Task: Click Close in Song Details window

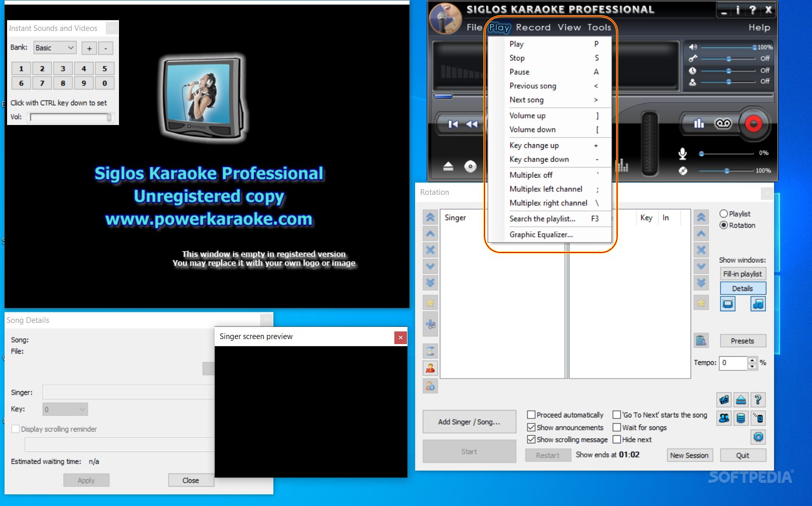Action: (x=191, y=480)
